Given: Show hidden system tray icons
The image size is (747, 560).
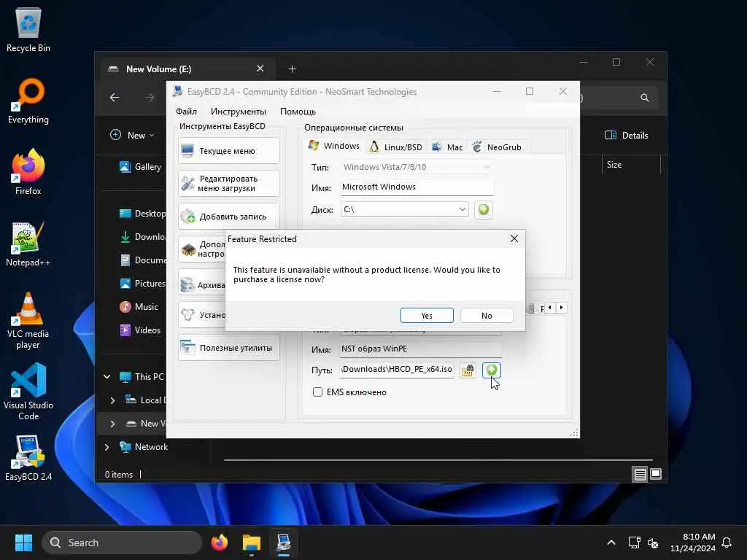Looking at the screenshot, I should pyautogui.click(x=611, y=542).
